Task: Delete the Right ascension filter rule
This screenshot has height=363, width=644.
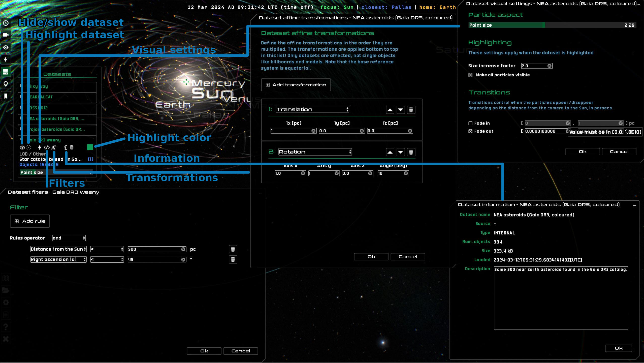Action: pos(233,260)
